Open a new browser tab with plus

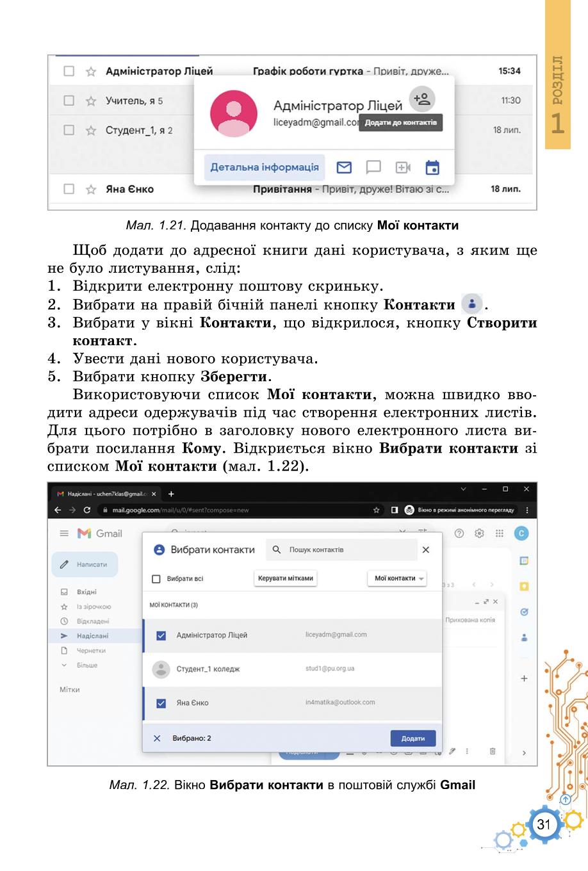[171, 494]
